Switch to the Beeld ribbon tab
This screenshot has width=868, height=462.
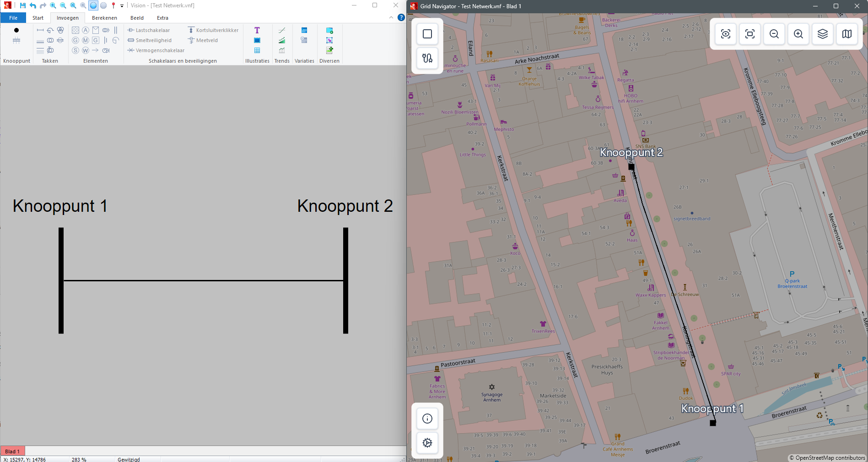click(x=137, y=18)
